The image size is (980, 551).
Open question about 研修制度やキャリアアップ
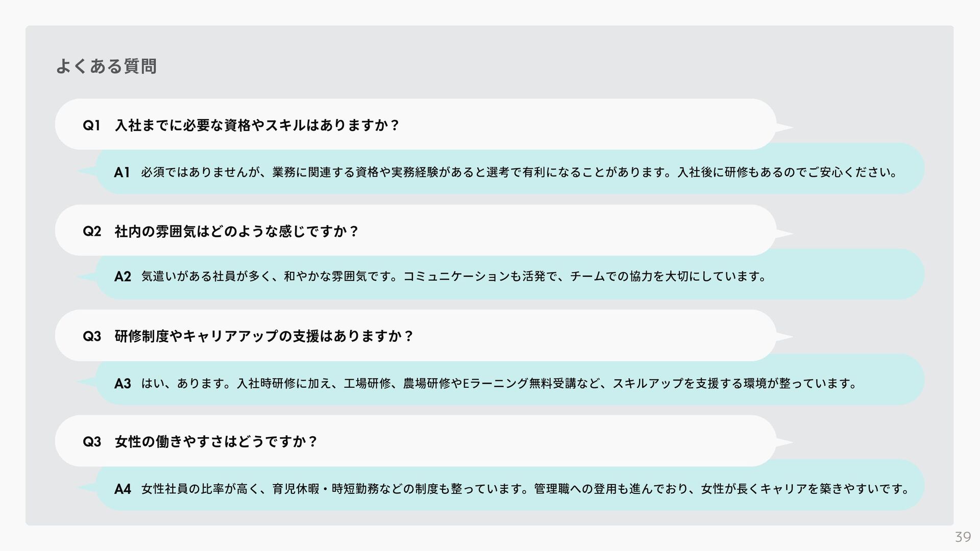point(264,336)
